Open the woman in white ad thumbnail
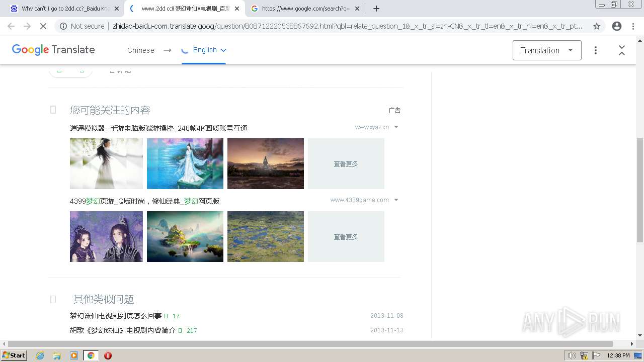644x362 pixels. point(106,163)
